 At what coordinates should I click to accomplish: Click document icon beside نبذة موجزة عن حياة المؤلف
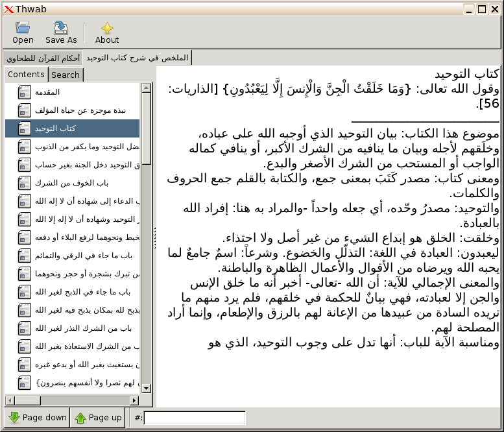click(x=25, y=110)
